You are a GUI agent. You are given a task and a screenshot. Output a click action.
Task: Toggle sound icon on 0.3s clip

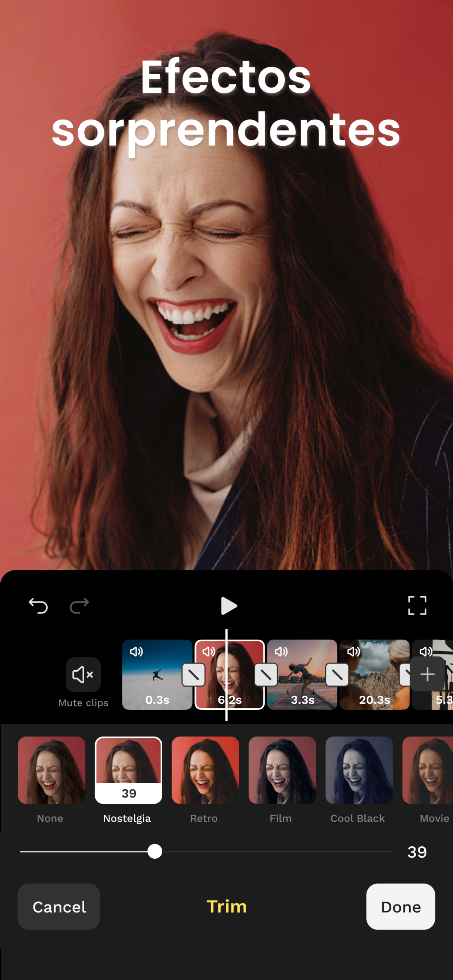tap(136, 652)
